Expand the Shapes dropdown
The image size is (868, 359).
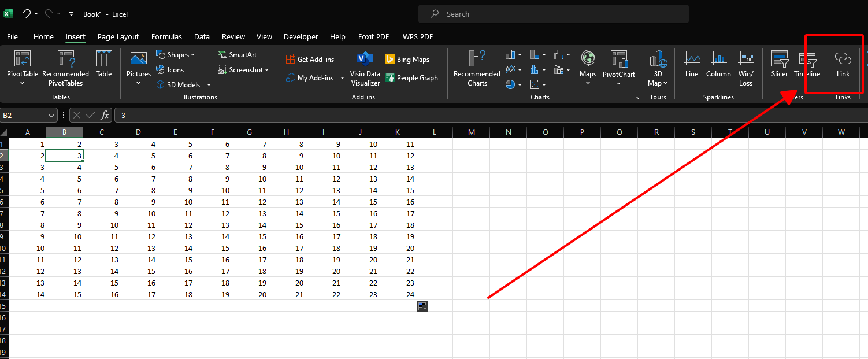(176, 55)
